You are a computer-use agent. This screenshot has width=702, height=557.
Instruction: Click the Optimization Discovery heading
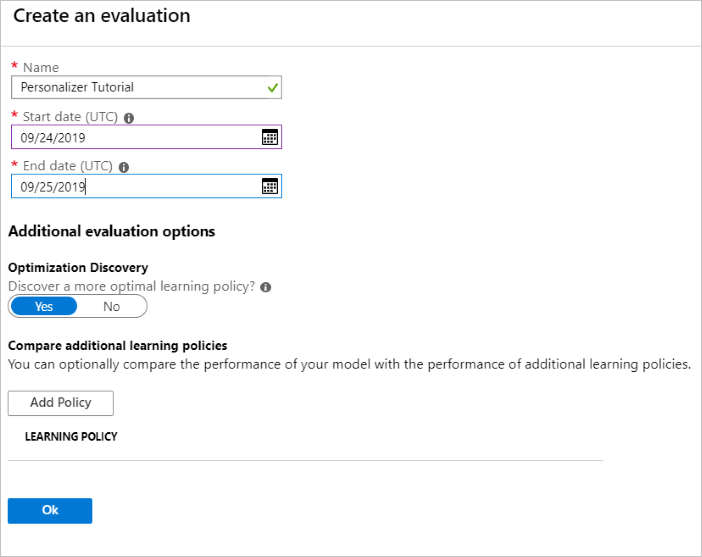[78, 268]
